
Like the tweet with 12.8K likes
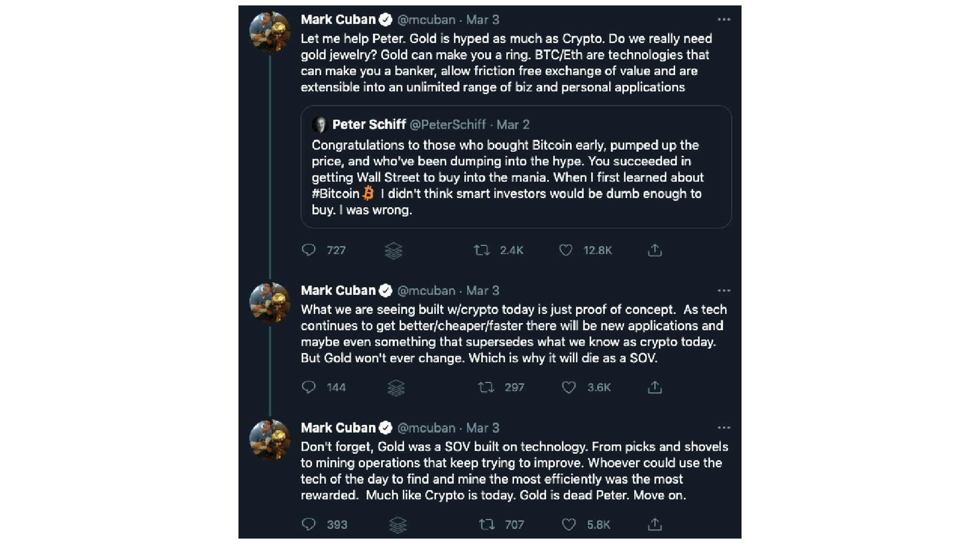(x=566, y=250)
